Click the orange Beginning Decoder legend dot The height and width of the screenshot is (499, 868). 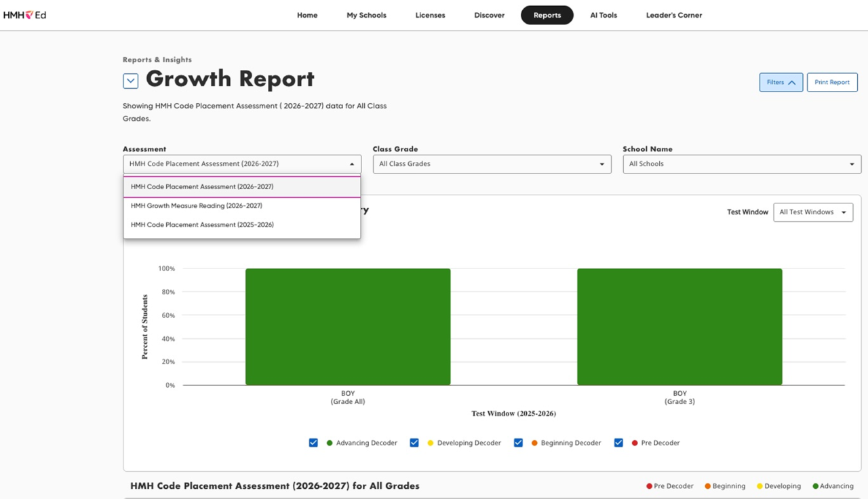point(534,443)
